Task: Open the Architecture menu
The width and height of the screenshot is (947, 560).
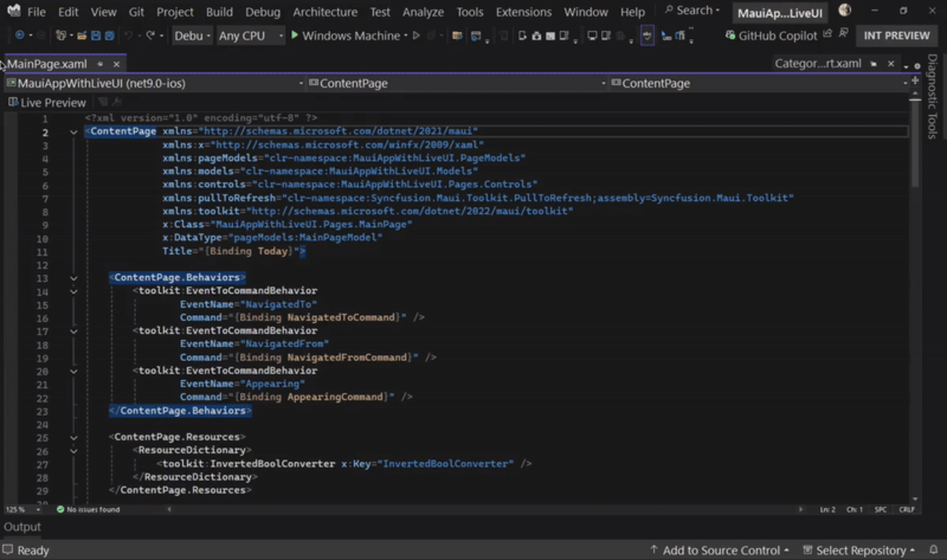Action: pyautogui.click(x=325, y=12)
